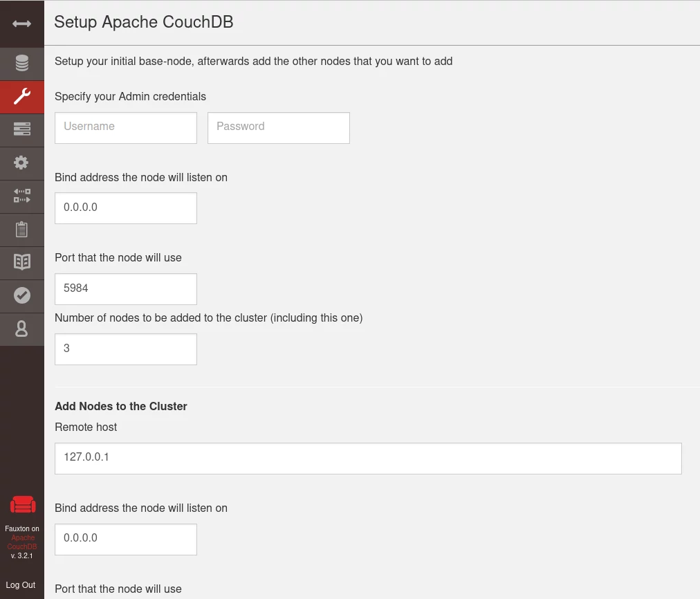The height and width of the screenshot is (599, 700).
Task: Click the Remote host field showing 127.0.0.1
Action: [367, 458]
